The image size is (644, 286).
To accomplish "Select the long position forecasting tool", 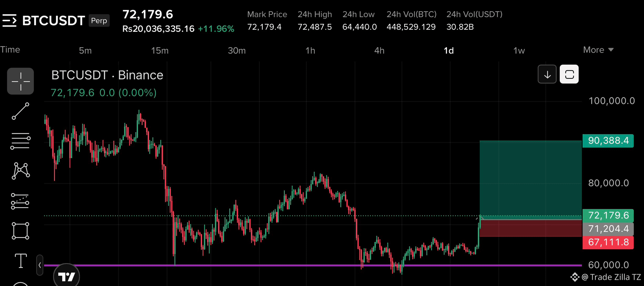I will pos(20,201).
